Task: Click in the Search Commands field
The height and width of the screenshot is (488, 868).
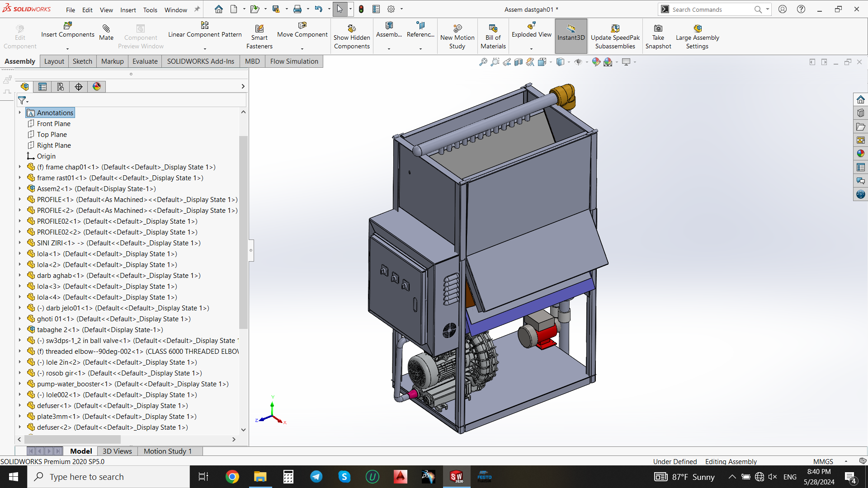Action: pos(711,9)
